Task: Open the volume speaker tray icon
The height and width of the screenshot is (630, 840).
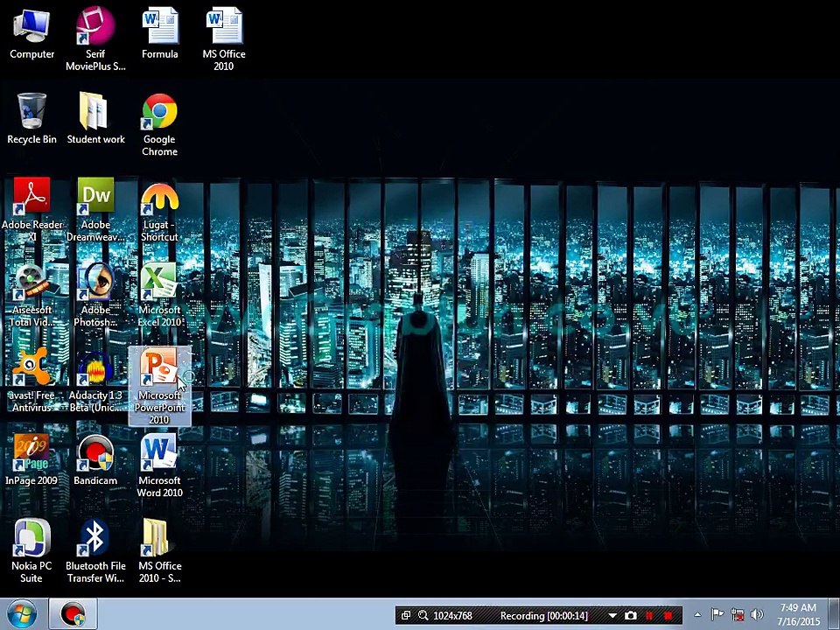Action: [757, 614]
